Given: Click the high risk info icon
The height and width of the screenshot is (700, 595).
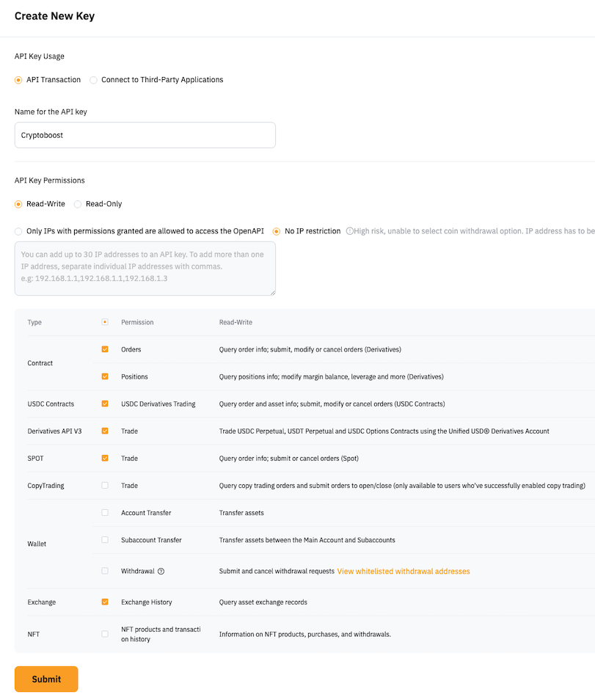Looking at the screenshot, I should pos(350,231).
